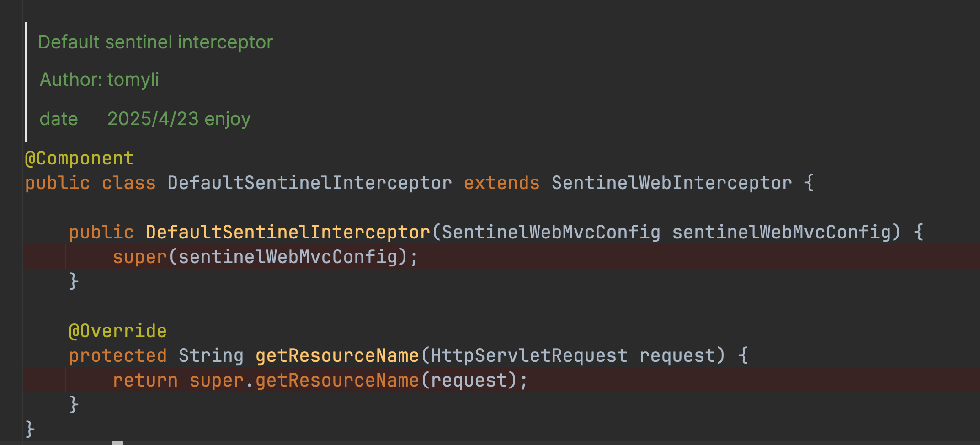980x445 pixels.
Task: Select the @Override annotation
Action: [117, 331]
